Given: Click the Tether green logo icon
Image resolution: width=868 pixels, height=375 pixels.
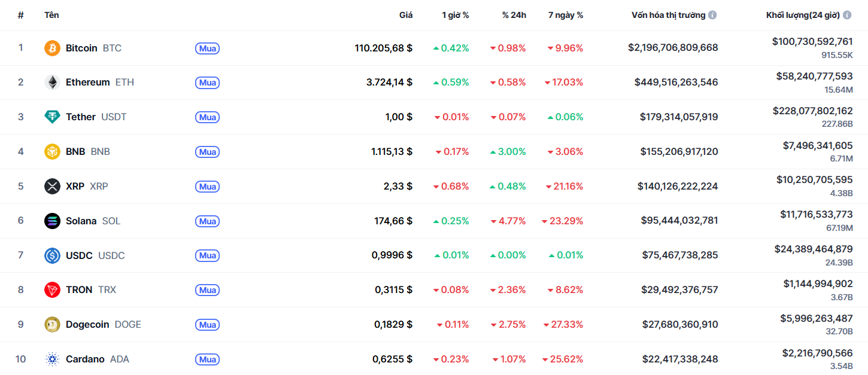Looking at the screenshot, I should [x=53, y=117].
